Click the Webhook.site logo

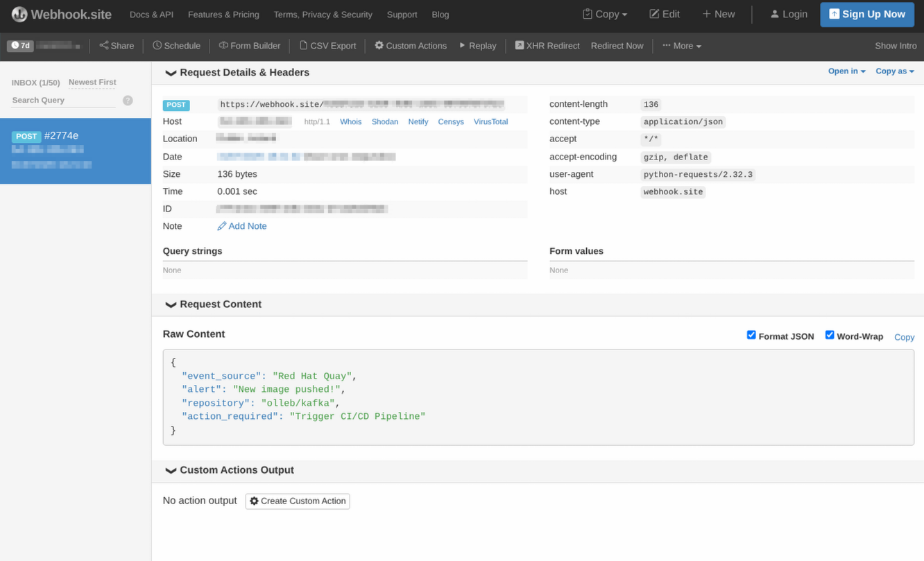61,14
